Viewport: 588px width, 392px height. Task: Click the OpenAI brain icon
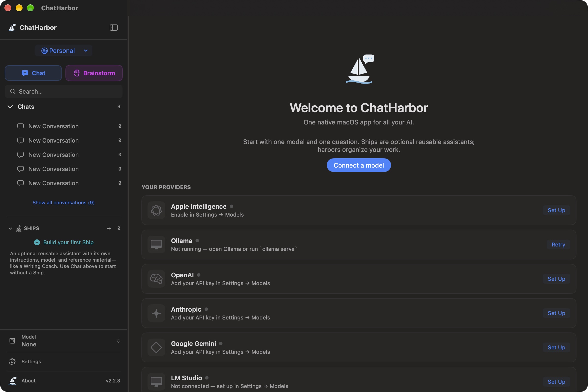point(156,279)
